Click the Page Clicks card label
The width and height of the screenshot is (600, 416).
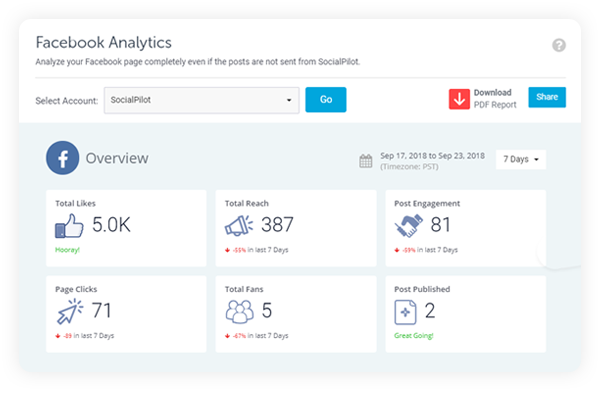click(76, 290)
